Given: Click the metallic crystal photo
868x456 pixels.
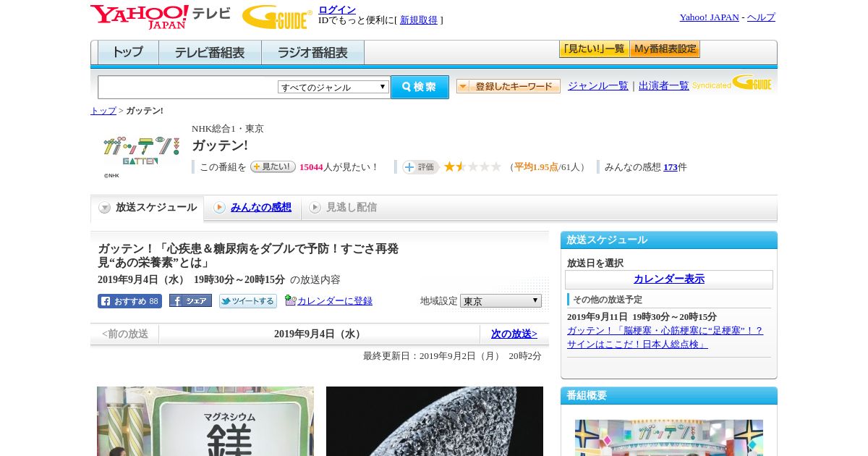Looking at the screenshot, I should (435, 421).
